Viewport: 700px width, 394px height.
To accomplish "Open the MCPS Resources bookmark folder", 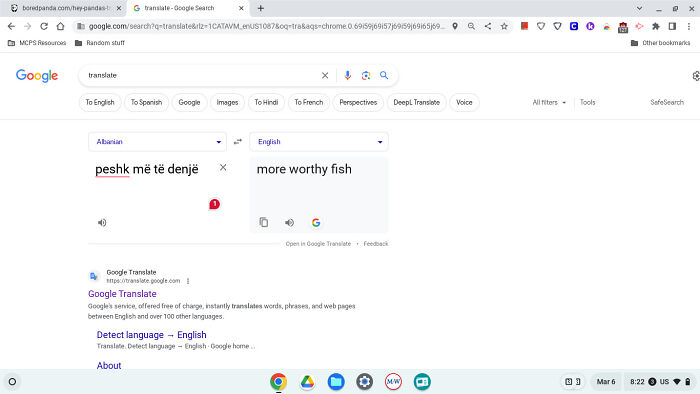I will (37, 43).
